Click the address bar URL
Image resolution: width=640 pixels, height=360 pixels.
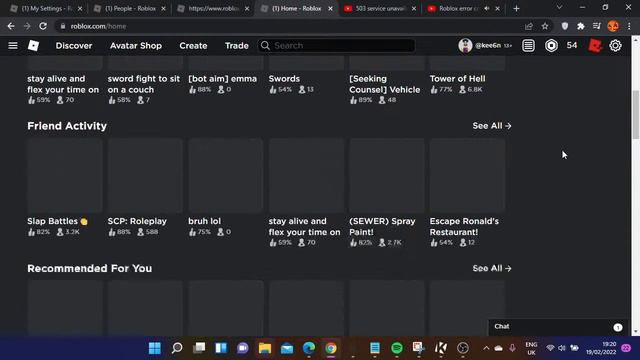click(x=98, y=26)
